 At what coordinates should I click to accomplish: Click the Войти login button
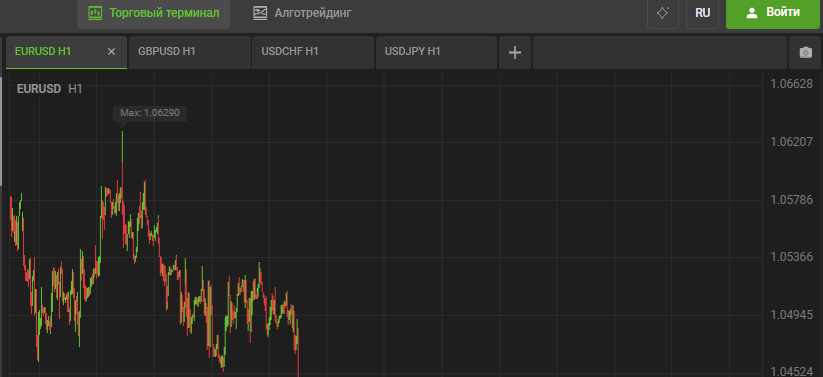point(774,13)
